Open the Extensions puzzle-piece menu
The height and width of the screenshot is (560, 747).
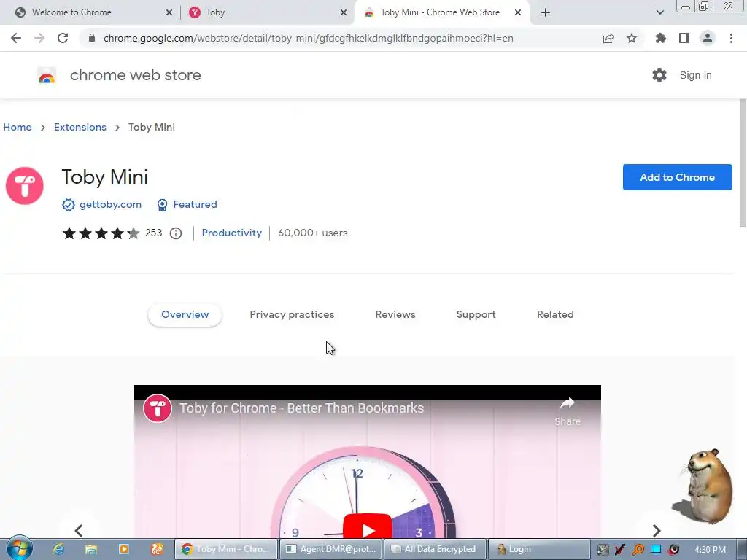(660, 38)
